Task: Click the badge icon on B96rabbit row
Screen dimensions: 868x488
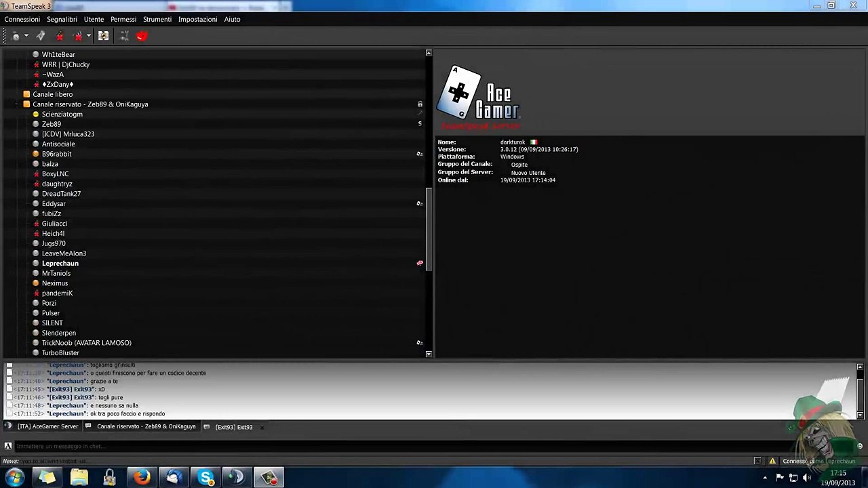Action: 420,154
